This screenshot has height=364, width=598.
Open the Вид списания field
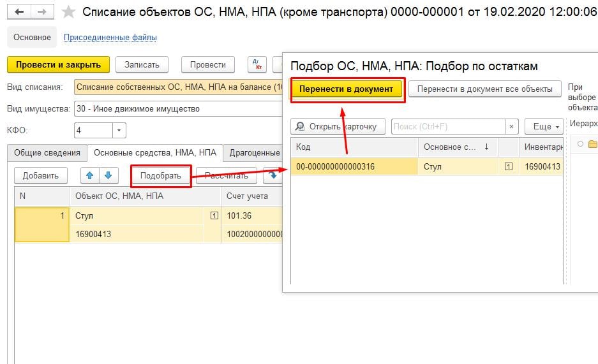pyautogui.click(x=179, y=87)
